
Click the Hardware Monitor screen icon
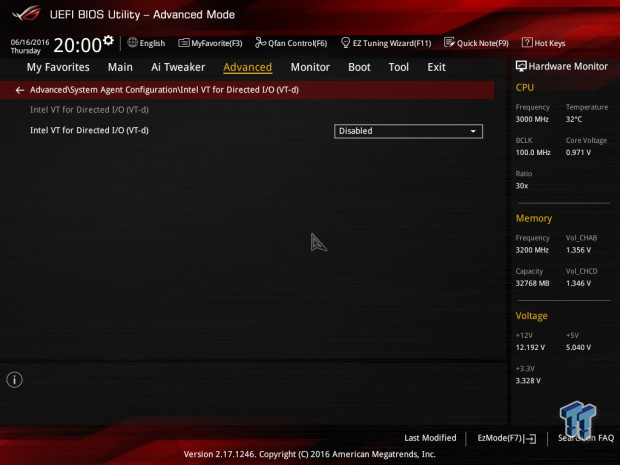pos(521,66)
